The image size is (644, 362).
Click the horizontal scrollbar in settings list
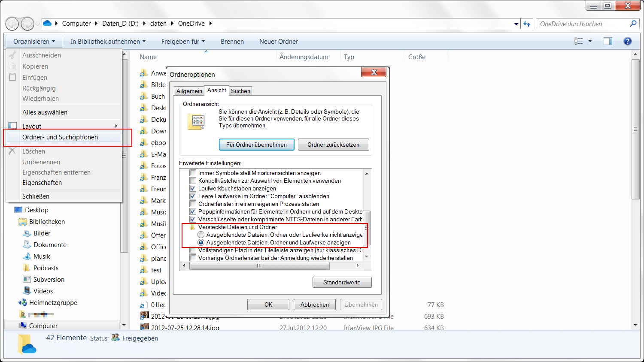click(x=259, y=265)
